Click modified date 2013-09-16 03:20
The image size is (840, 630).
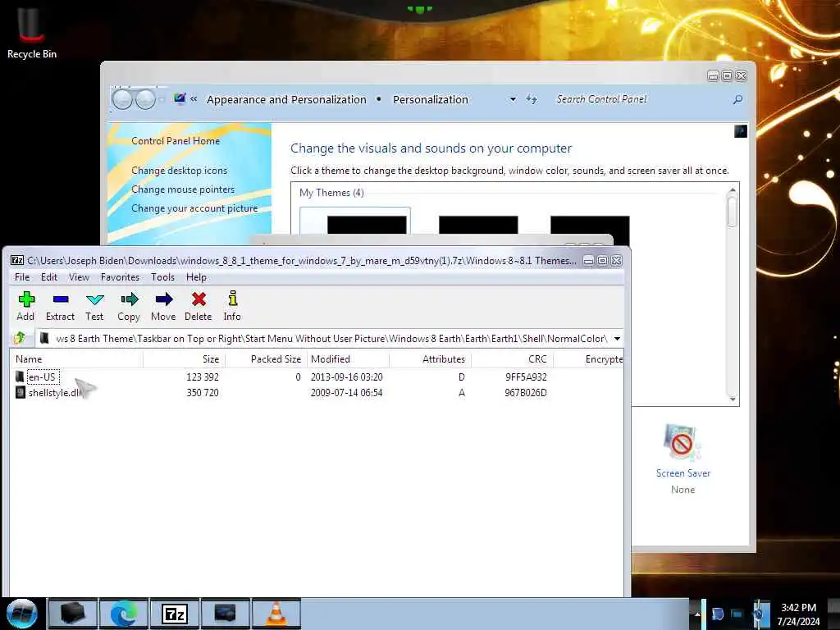[347, 377]
